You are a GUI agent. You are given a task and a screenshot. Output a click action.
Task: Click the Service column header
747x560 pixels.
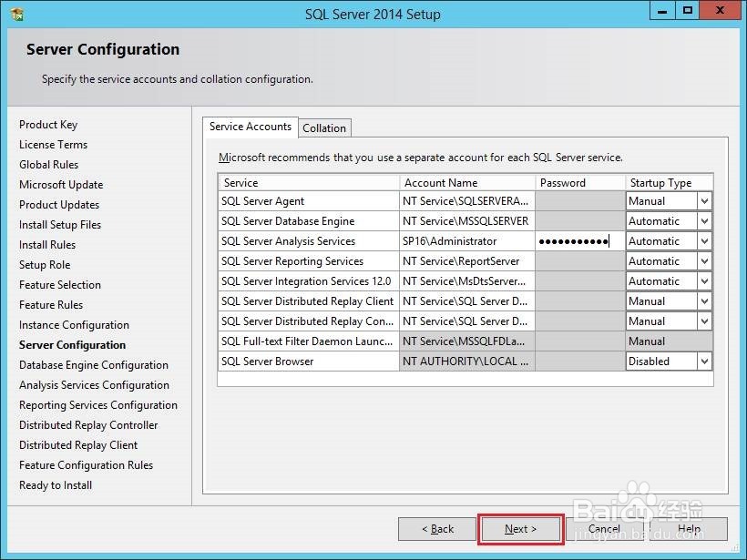click(309, 183)
